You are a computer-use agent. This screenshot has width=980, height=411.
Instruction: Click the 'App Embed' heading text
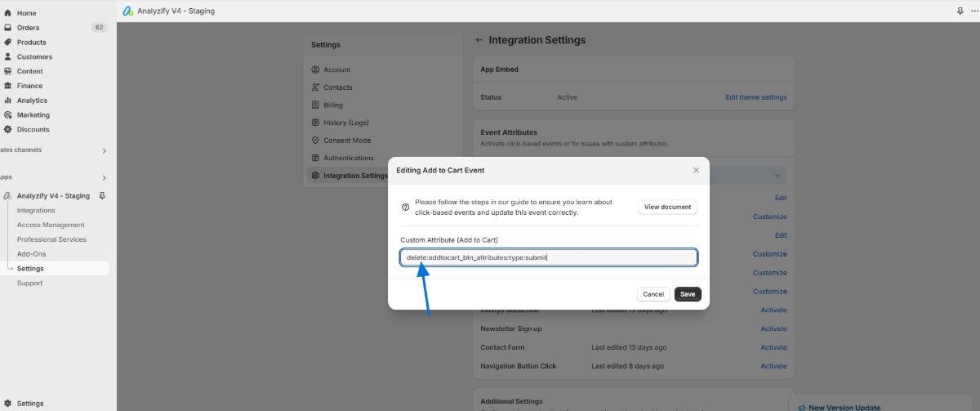[499, 69]
